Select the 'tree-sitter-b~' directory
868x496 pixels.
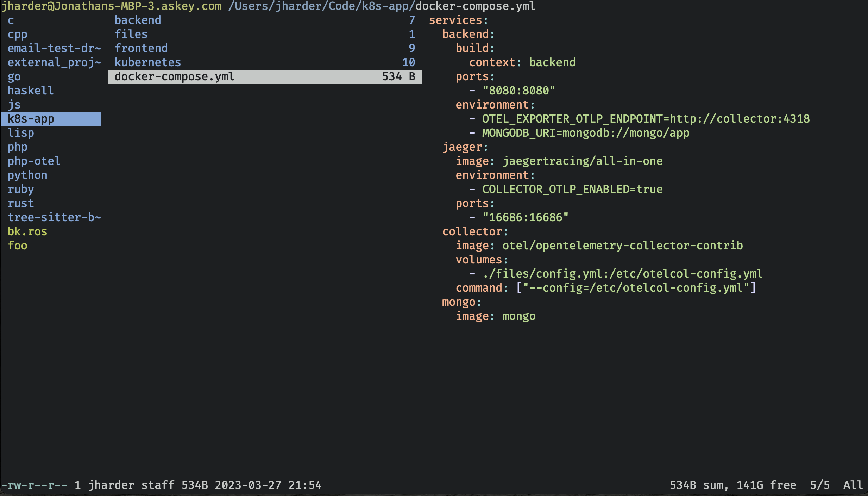click(55, 218)
